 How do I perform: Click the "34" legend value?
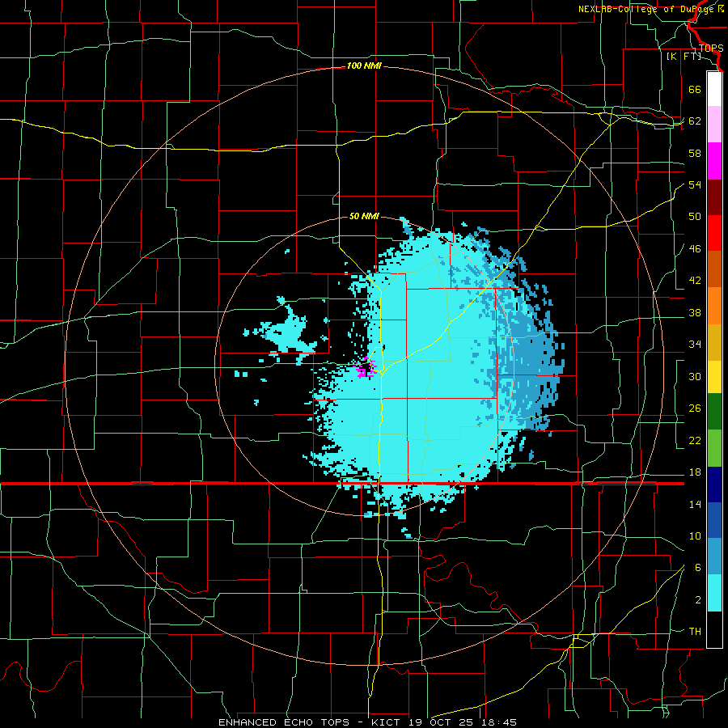(695, 345)
